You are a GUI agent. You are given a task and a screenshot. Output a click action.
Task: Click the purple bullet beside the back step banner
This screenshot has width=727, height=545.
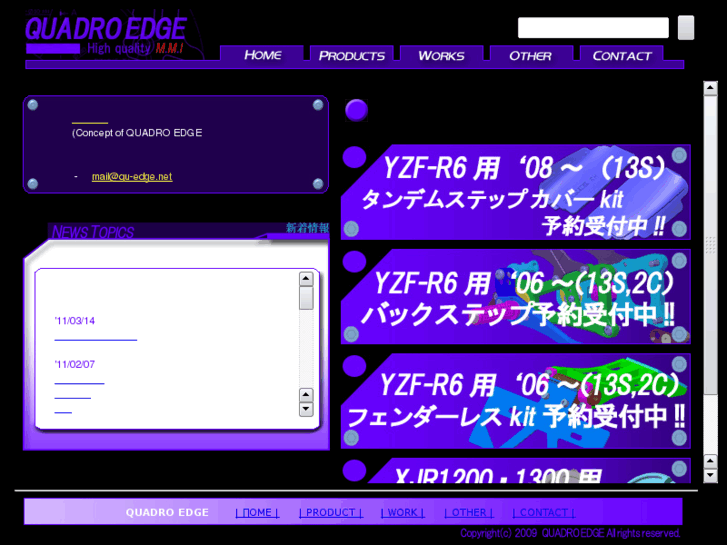coord(354,262)
